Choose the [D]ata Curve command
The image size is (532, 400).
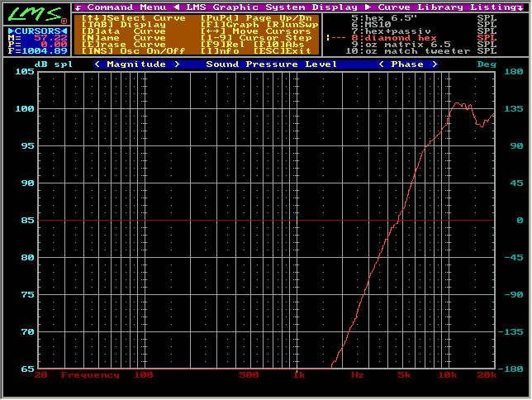click(124, 31)
